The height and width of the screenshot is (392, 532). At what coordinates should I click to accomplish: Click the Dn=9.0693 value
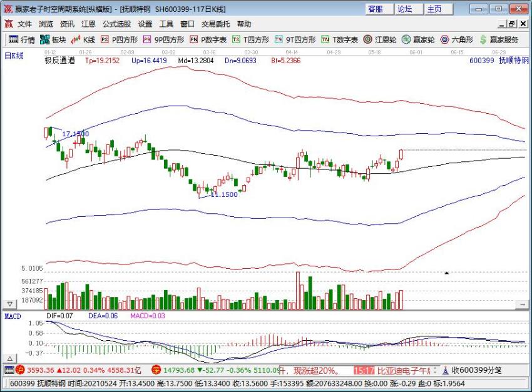tap(240, 61)
